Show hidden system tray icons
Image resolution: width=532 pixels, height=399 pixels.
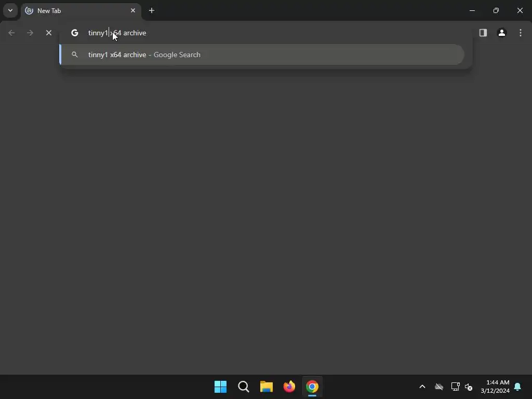422,387
